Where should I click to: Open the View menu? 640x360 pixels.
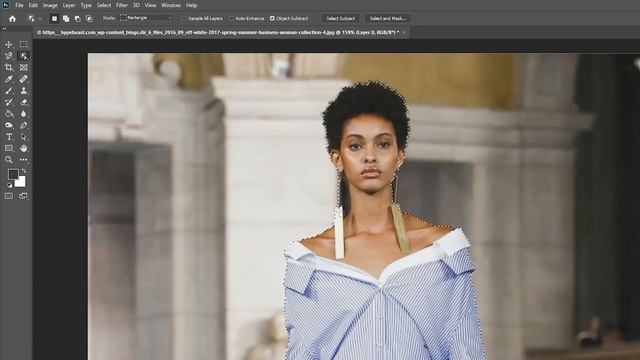pyautogui.click(x=150, y=5)
